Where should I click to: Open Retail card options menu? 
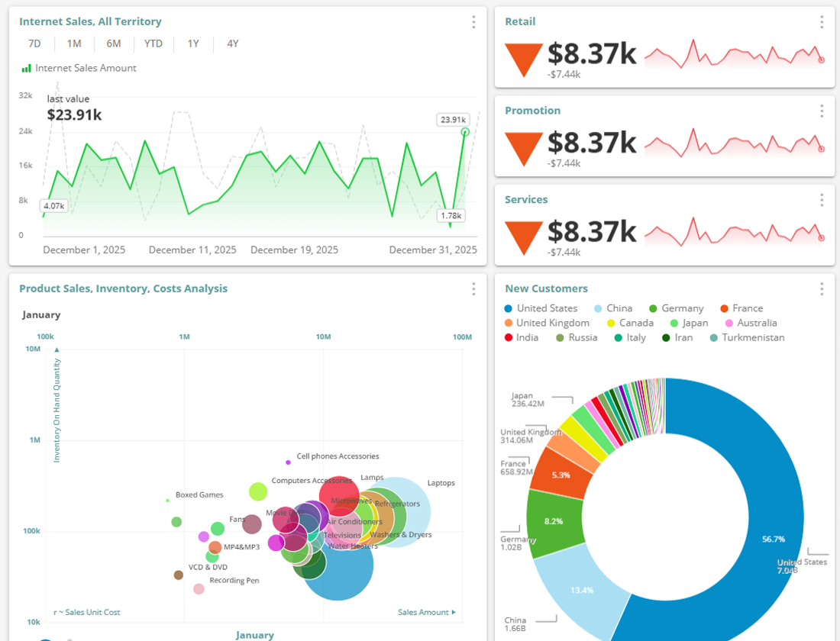pos(822,22)
